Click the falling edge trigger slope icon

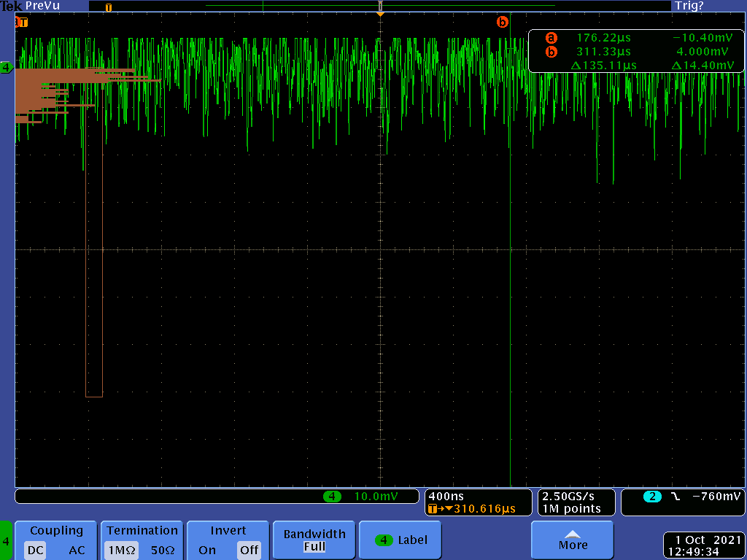pos(675,497)
